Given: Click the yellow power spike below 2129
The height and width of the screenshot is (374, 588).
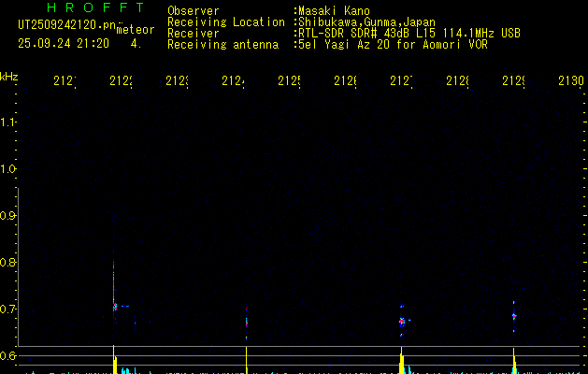Looking at the screenshot, I should click(x=514, y=361).
